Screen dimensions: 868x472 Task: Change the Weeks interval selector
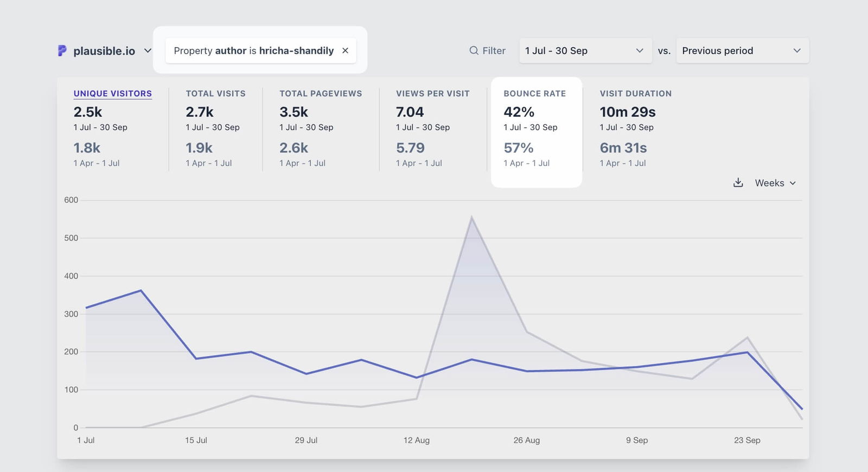click(x=775, y=183)
